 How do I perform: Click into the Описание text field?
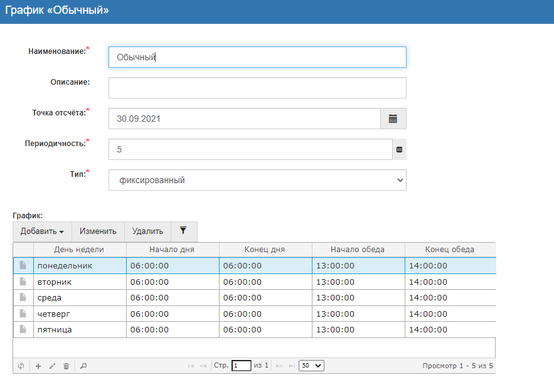pos(257,88)
